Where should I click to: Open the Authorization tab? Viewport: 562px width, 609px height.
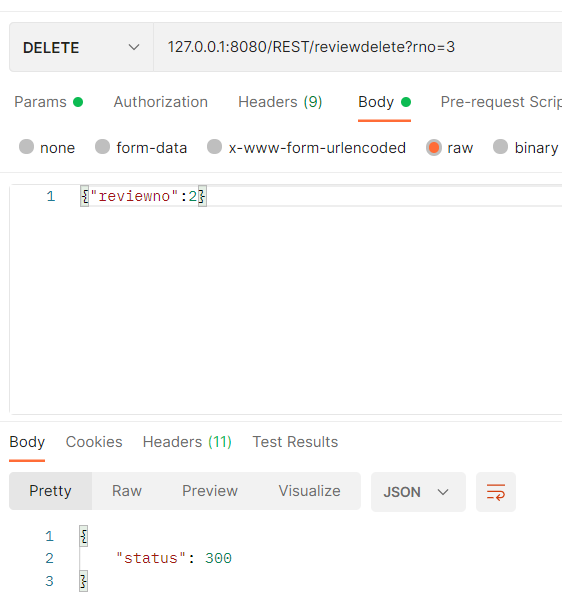(x=160, y=102)
